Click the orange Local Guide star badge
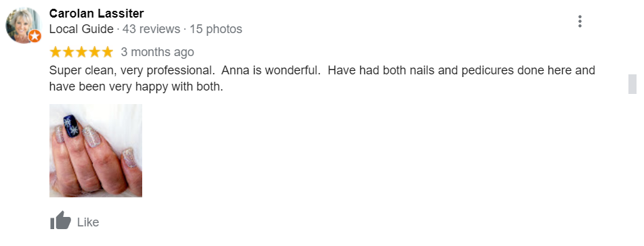This screenshot has width=644, height=246. tap(35, 36)
